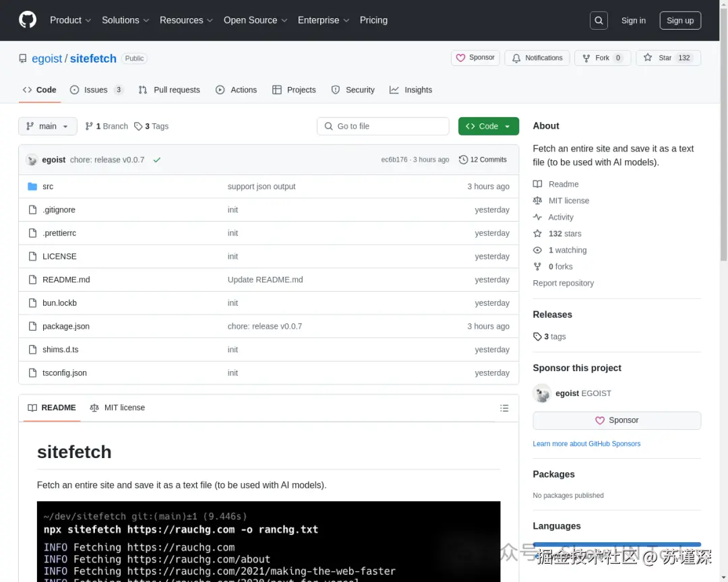Click the Languages bar
This screenshot has width=728, height=582.
pos(617,544)
